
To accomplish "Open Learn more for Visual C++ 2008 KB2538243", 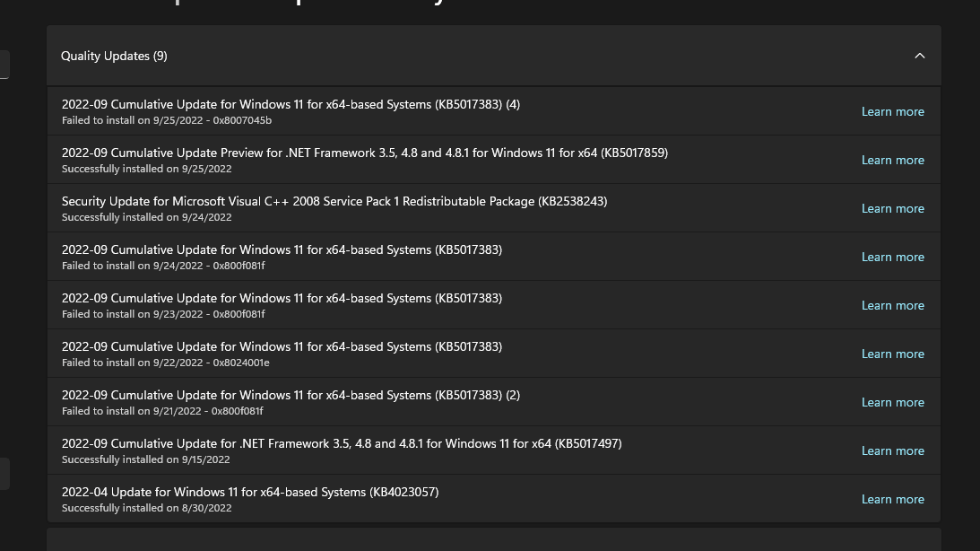I will [892, 208].
